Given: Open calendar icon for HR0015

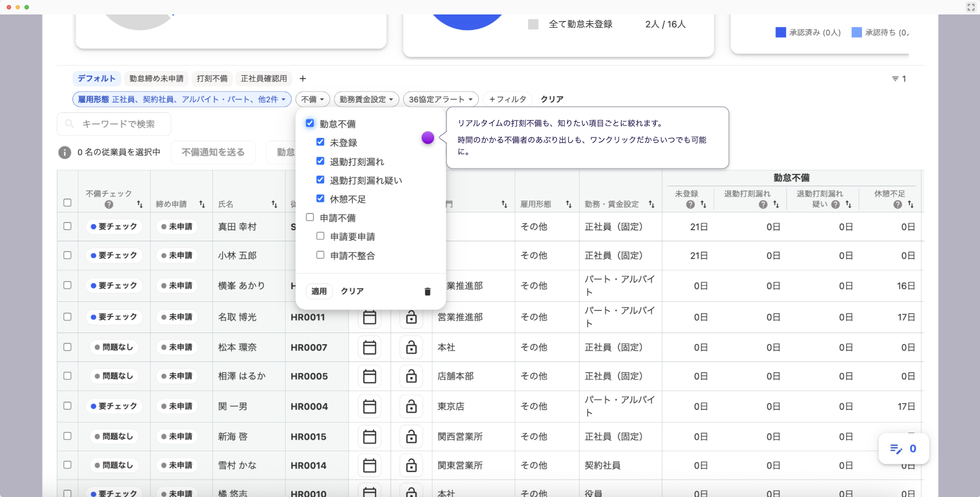Looking at the screenshot, I should (x=370, y=436).
